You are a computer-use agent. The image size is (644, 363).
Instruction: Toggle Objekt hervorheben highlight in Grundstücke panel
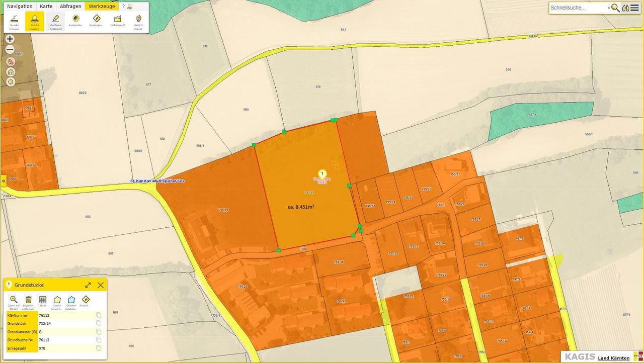coord(57,301)
